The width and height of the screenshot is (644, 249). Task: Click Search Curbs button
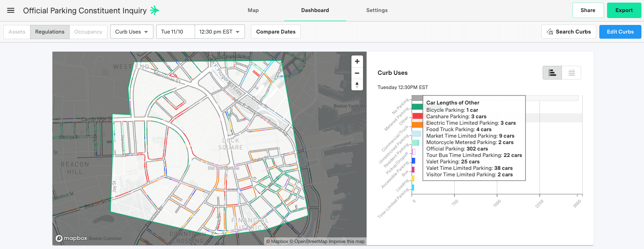(568, 32)
